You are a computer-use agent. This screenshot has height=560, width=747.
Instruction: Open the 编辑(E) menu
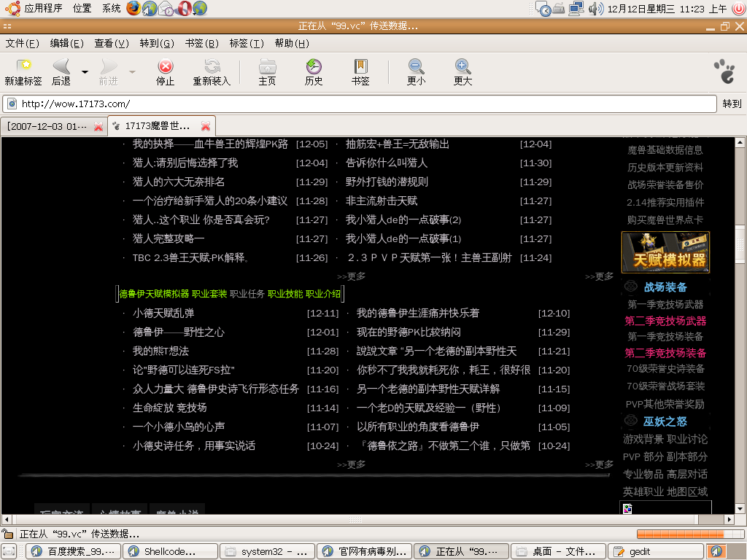pyautogui.click(x=66, y=43)
